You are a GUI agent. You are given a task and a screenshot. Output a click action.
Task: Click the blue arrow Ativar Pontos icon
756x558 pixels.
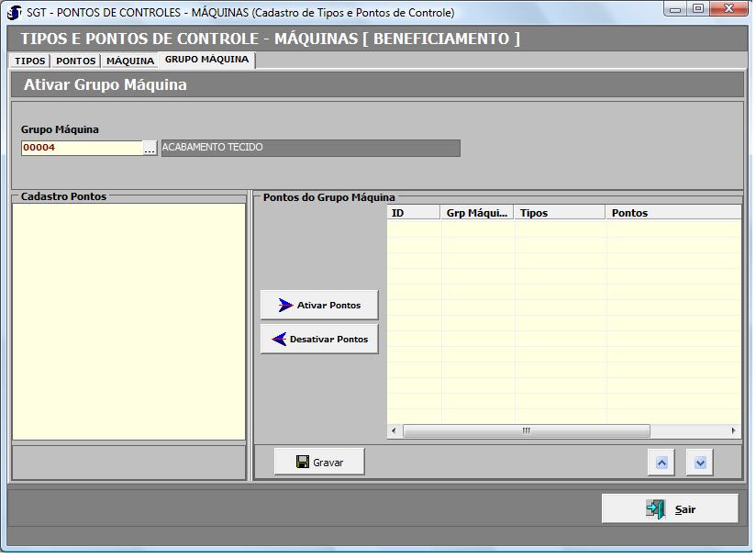[x=285, y=306]
